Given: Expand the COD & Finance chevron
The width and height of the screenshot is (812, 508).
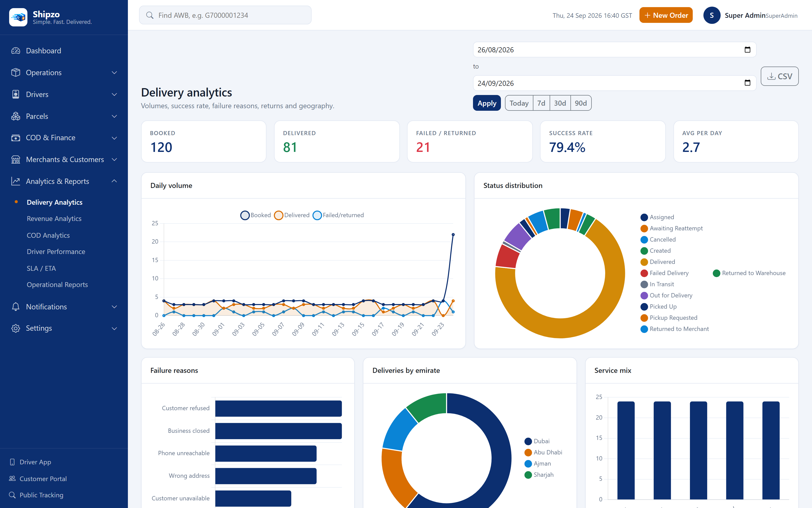Looking at the screenshot, I should (x=114, y=138).
